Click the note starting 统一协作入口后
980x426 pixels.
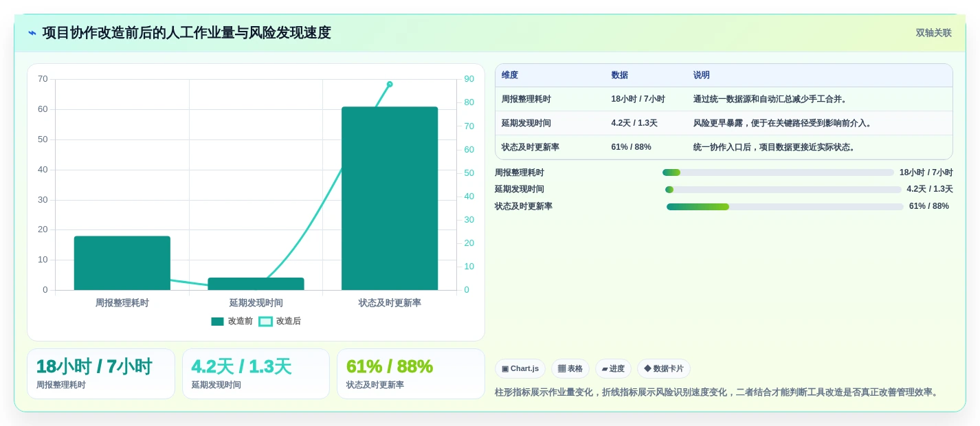(x=776, y=148)
